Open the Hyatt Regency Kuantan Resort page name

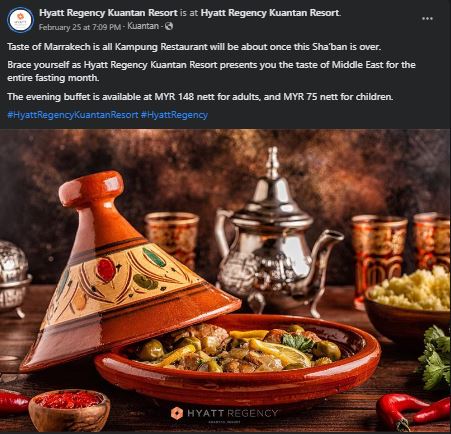[x=108, y=13]
